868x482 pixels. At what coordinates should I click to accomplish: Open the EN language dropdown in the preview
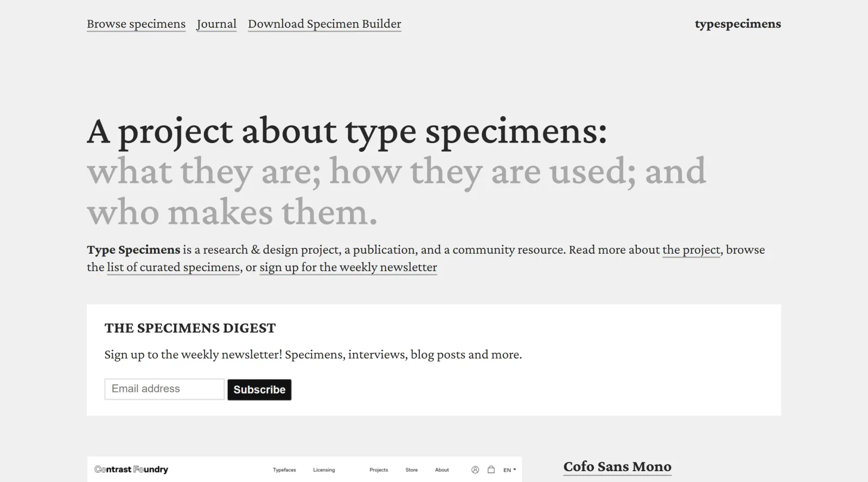pyautogui.click(x=508, y=470)
